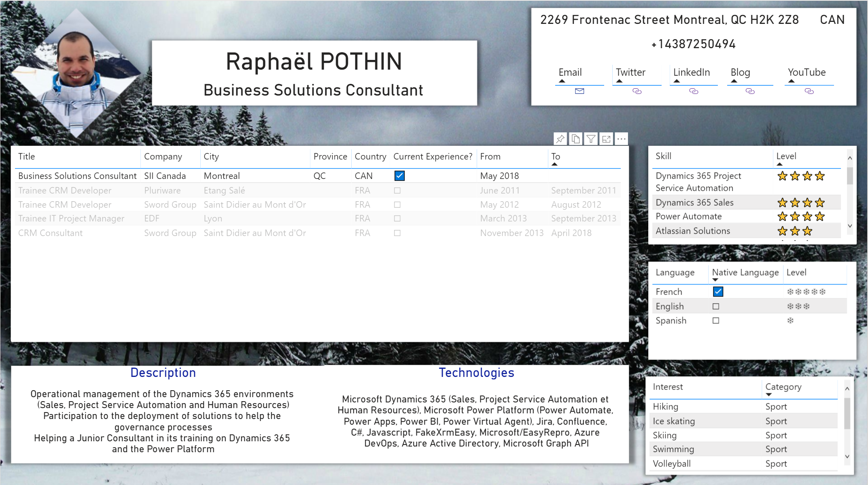Click the Language column header
The width and height of the screenshot is (868, 485).
click(675, 272)
